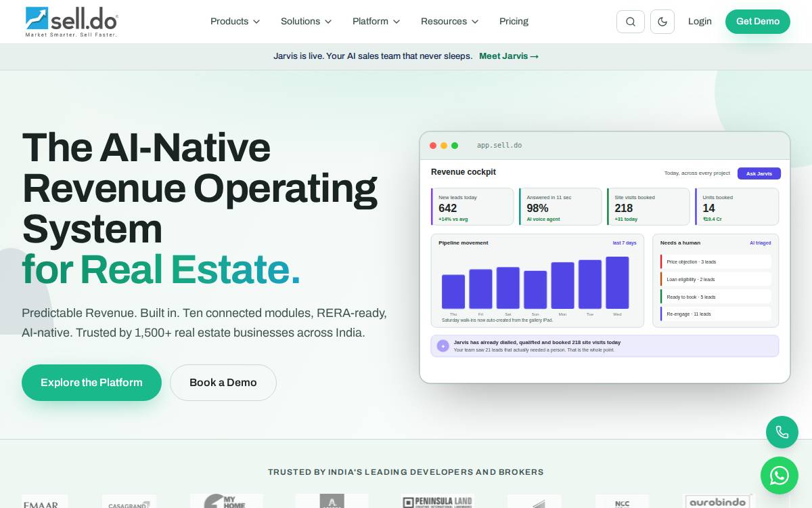Click 'Jarvis is live' announcement text
Screen dimensions: 812x508
(373, 56)
